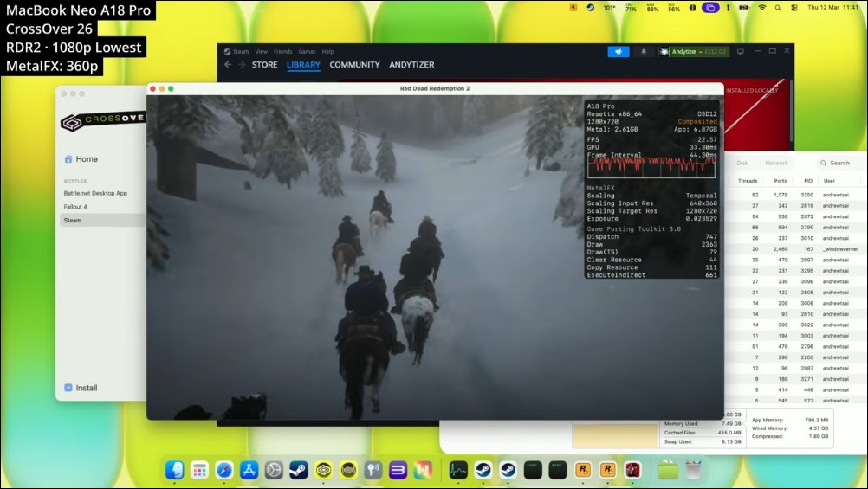Open Wi-Fi status in the menu bar
The width and height of the screenshot is (868, 489).
(762, 8)
